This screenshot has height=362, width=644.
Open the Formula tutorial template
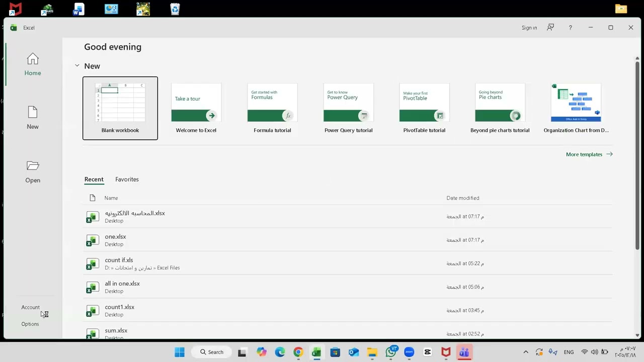pos(272,108)
